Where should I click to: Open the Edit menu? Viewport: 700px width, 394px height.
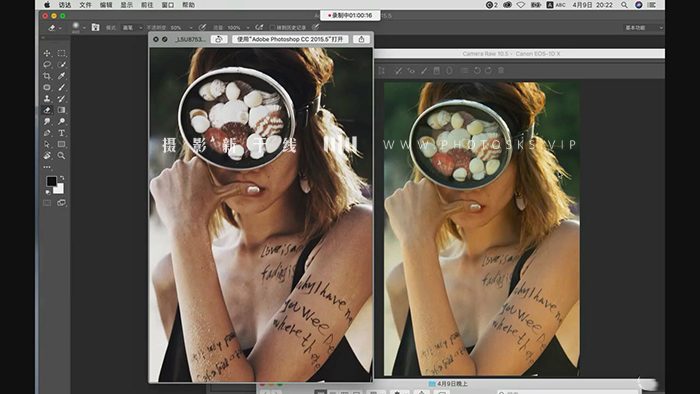tap(106, 5)
